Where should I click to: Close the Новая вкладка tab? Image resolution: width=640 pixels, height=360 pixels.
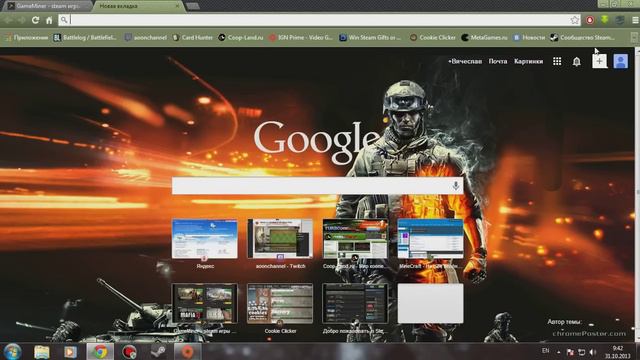tap(177, 6)
